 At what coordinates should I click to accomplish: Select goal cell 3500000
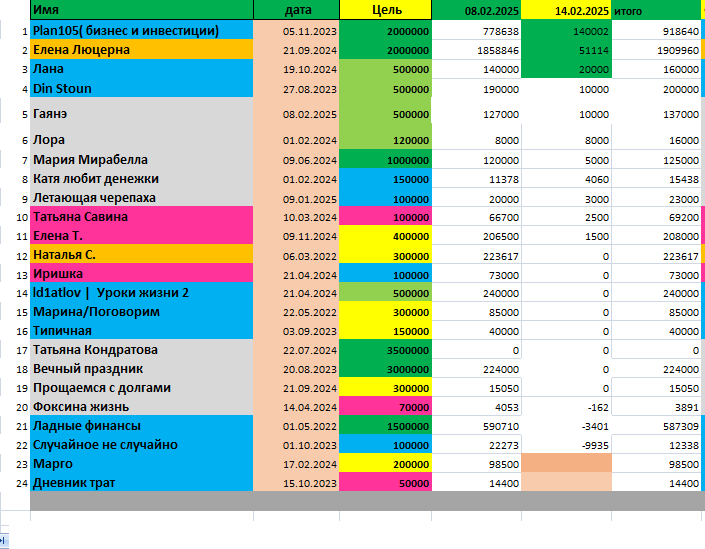(x=385, y=350)
